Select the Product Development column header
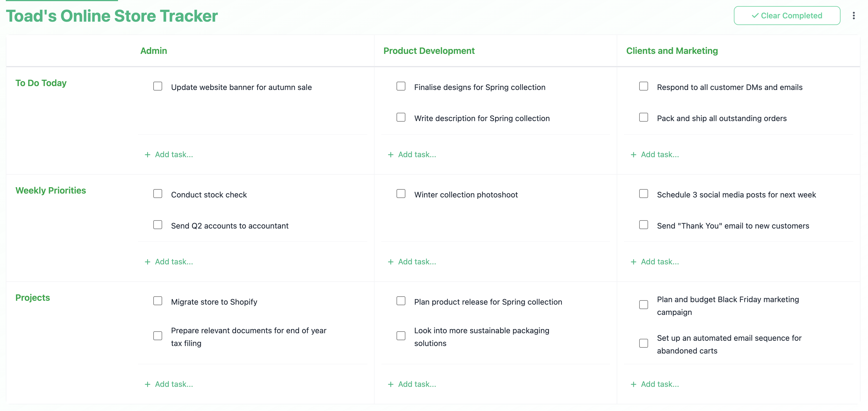Screen dimensions: 868x411 pos(429,51)
